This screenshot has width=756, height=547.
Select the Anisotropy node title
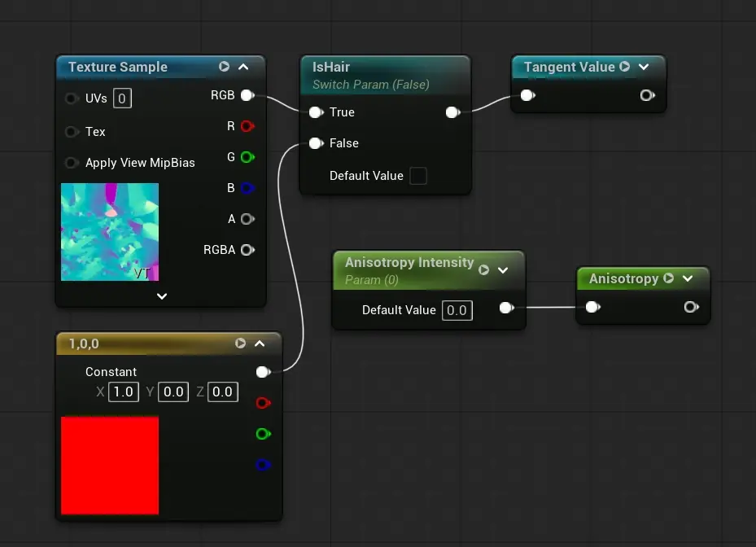click(623, 279)
